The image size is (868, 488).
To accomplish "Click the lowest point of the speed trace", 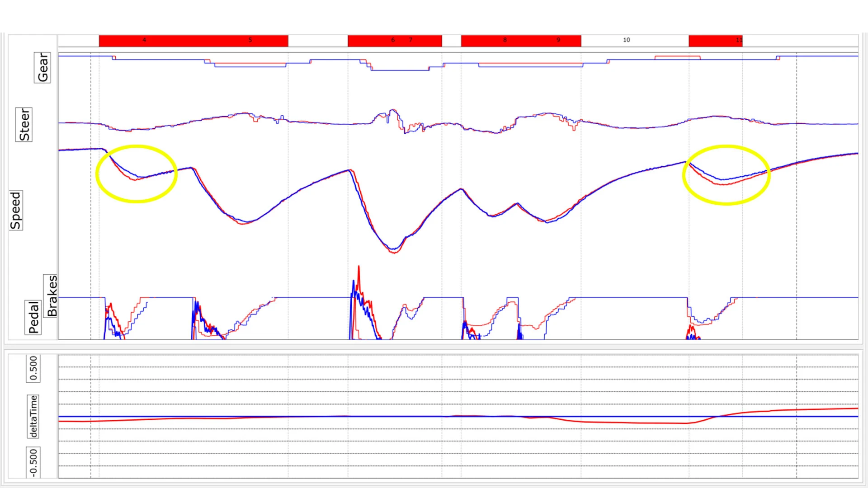I will pos(393,252).
